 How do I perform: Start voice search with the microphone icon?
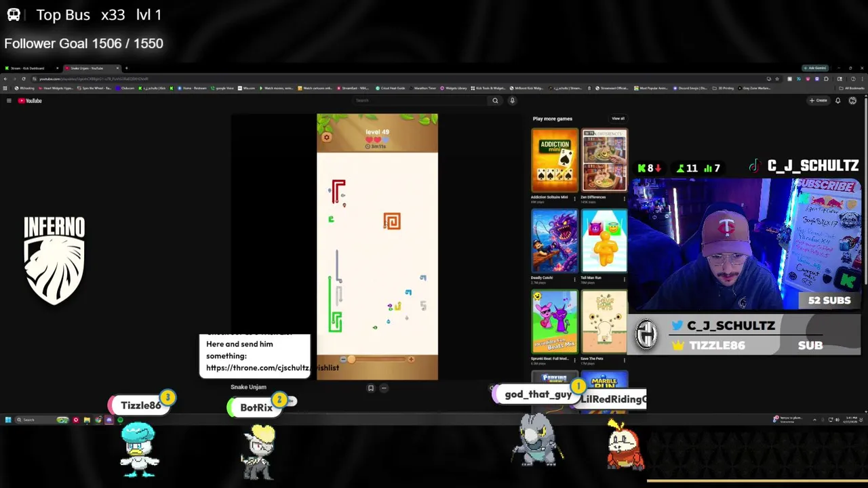tap(512, 100)
